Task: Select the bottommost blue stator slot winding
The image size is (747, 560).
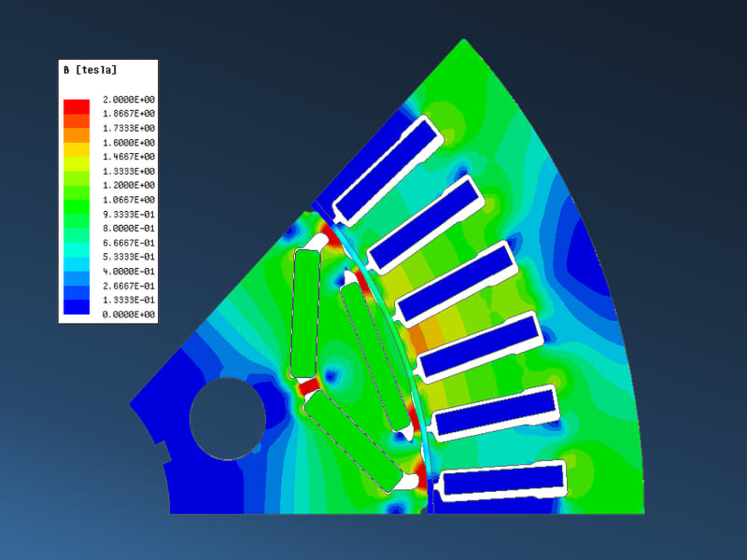Action: tap(504, 482)
